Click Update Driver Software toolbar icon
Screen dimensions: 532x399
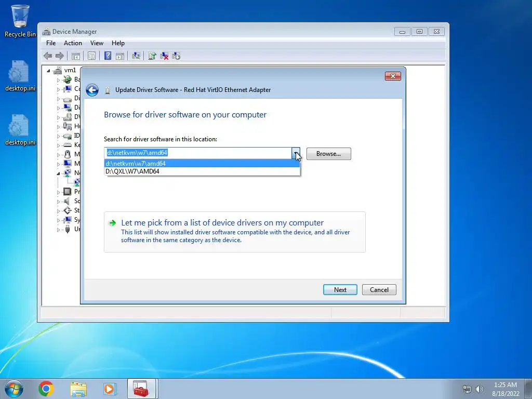coord(152,56)
